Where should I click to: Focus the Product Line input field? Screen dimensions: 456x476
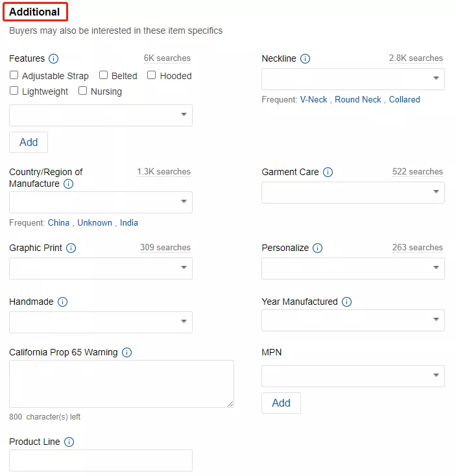(101, 460)
